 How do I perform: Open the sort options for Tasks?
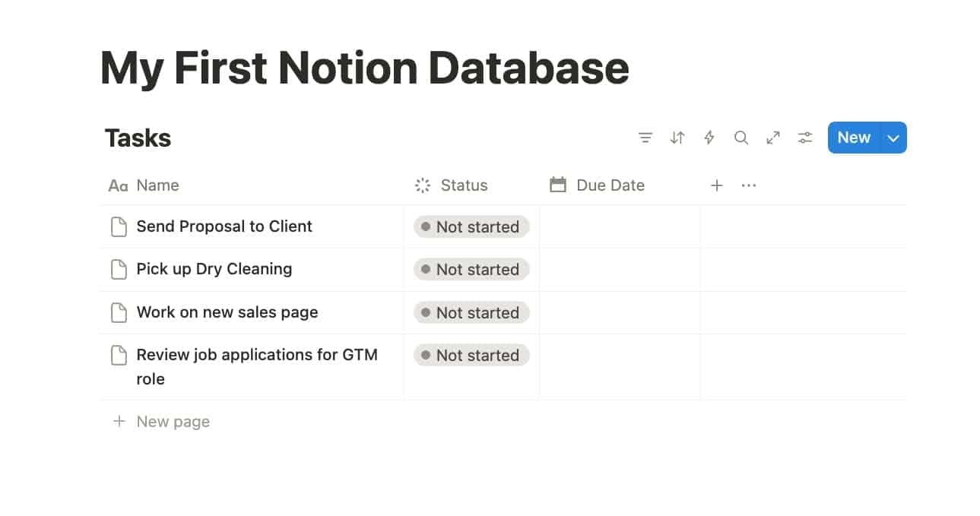click(x=677, y=138)
